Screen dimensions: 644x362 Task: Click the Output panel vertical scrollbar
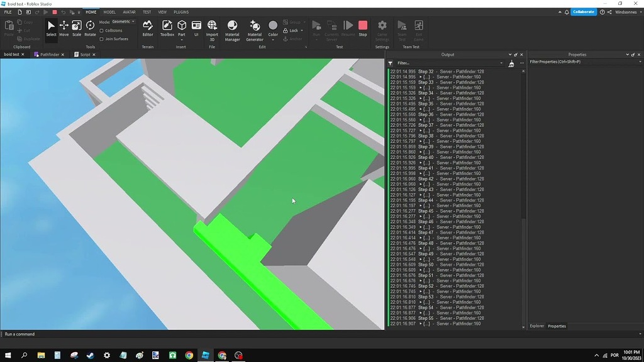click(x=523, y=199)
